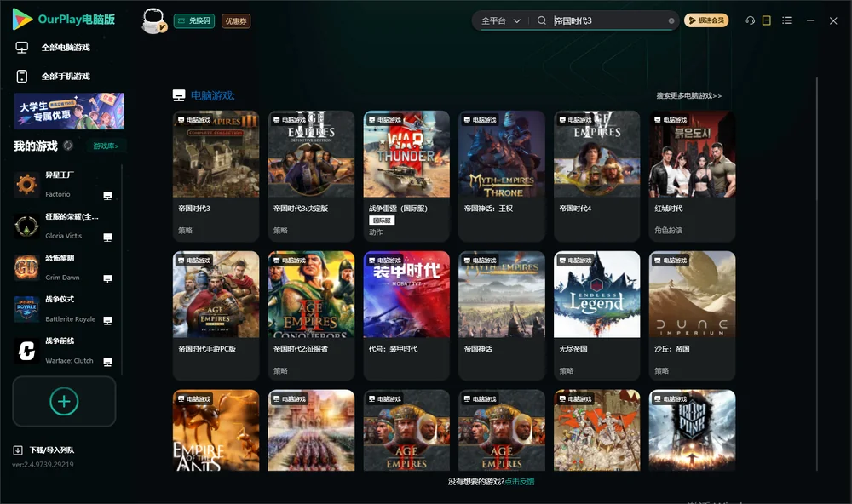Open the 沙丘：帝国 Dune Imperium card
Viewport: 852px width, 504px height.
tap(692, 316)
